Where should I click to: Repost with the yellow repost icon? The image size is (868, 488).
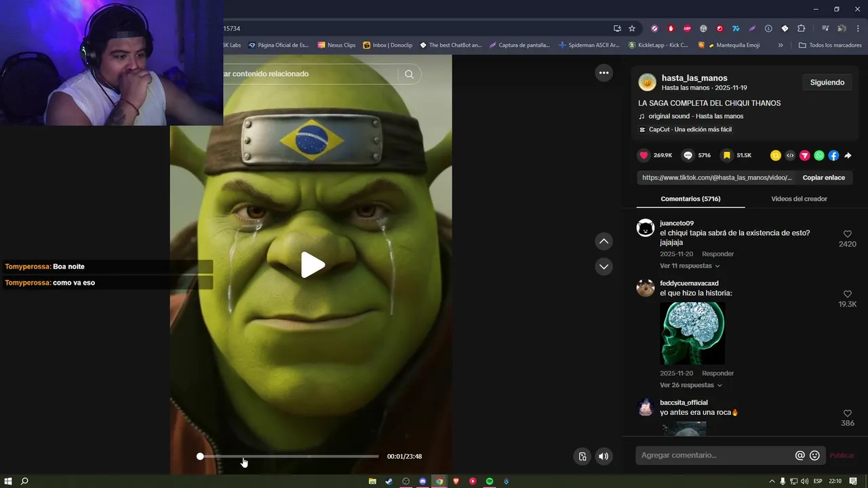(x=776, y=155)
